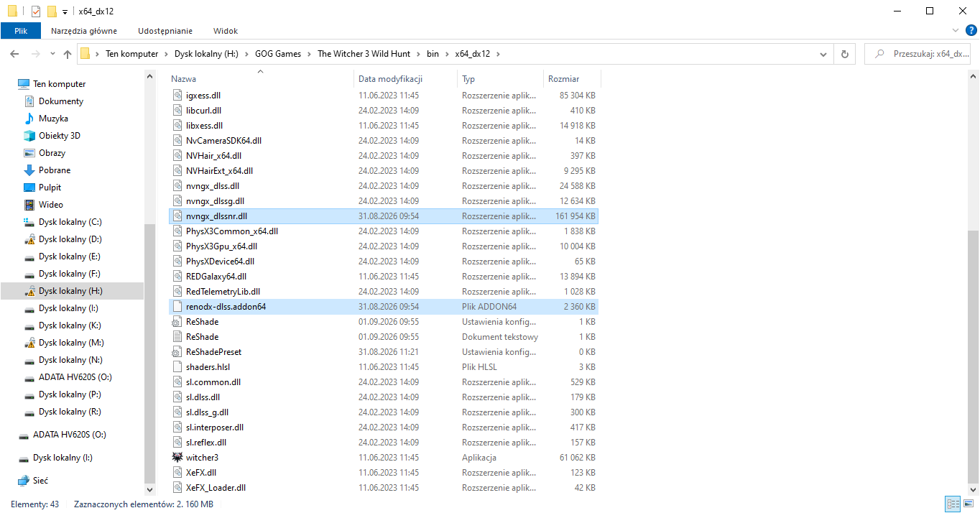
Task: Select Dysk lokalny (C:) drive icon
Action: [x=29, y=222]
